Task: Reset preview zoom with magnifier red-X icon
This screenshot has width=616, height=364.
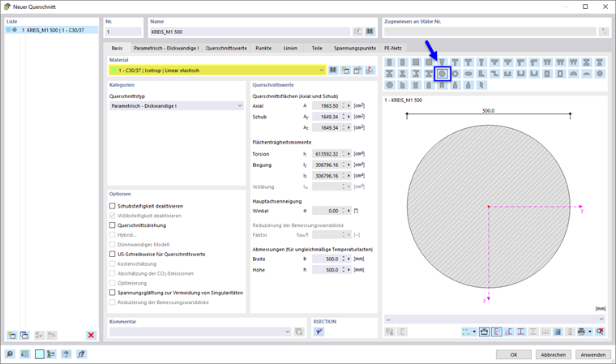Action: click(x=600, y=332)
